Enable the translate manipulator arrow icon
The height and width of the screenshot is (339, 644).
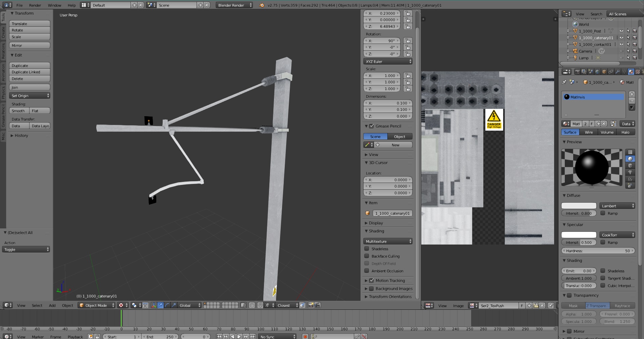point(160,305)
